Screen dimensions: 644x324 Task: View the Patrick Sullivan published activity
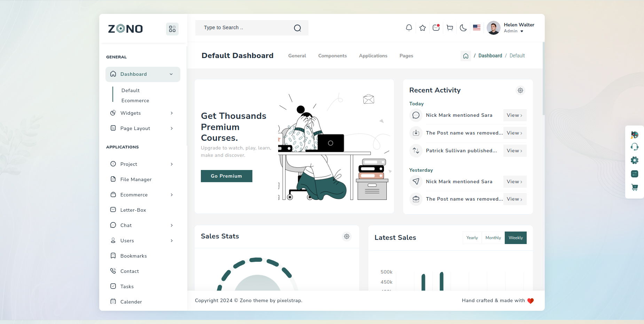pos(515,151)
